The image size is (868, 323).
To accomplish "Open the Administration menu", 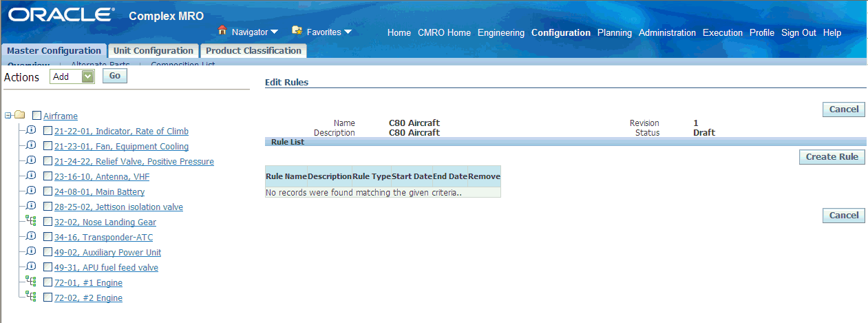I will (667, 32).
